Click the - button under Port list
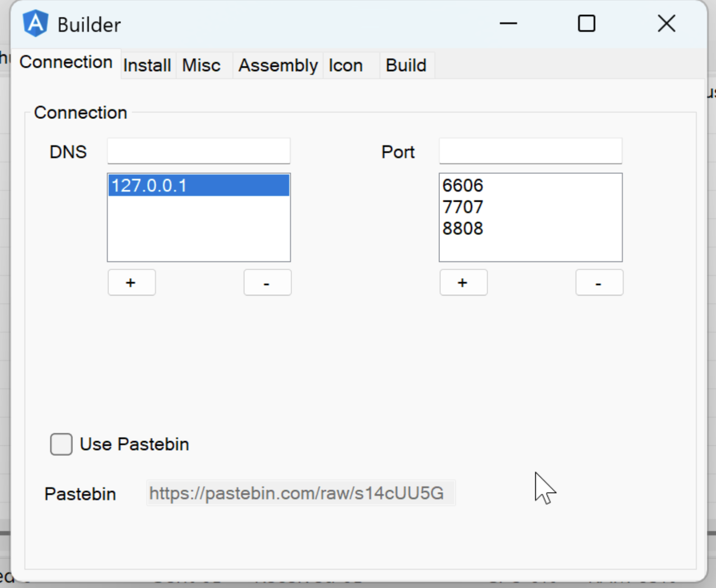The height and width of the screenshot is (588, 716). (599, 282)
